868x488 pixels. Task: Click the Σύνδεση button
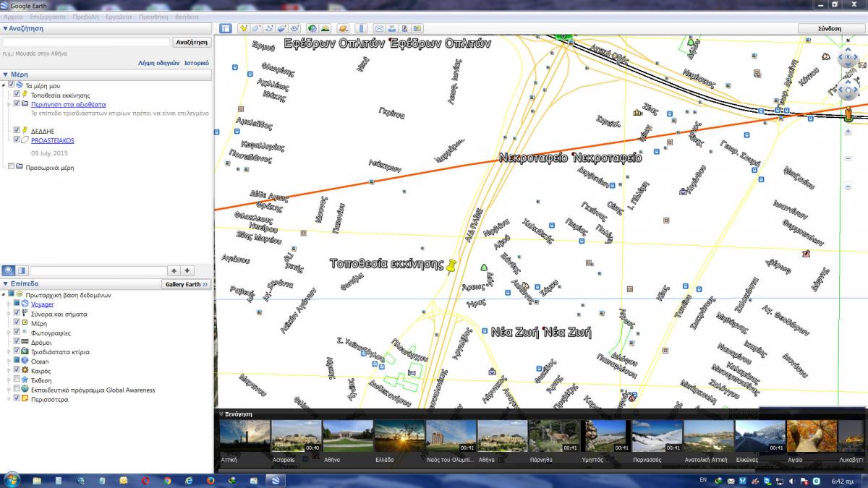(830, 28)
